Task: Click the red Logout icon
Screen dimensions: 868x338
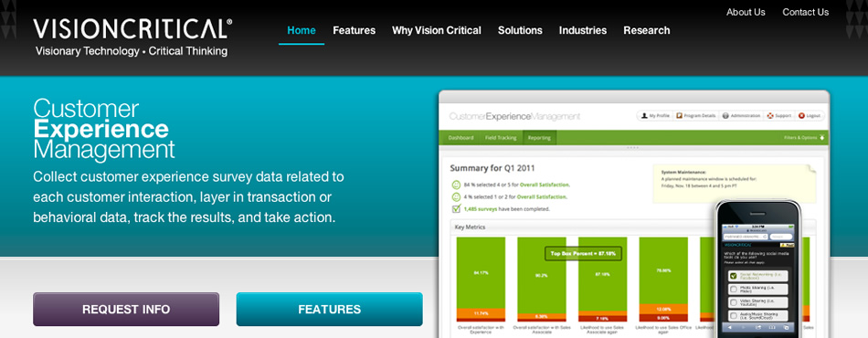Action: (801, 116)
